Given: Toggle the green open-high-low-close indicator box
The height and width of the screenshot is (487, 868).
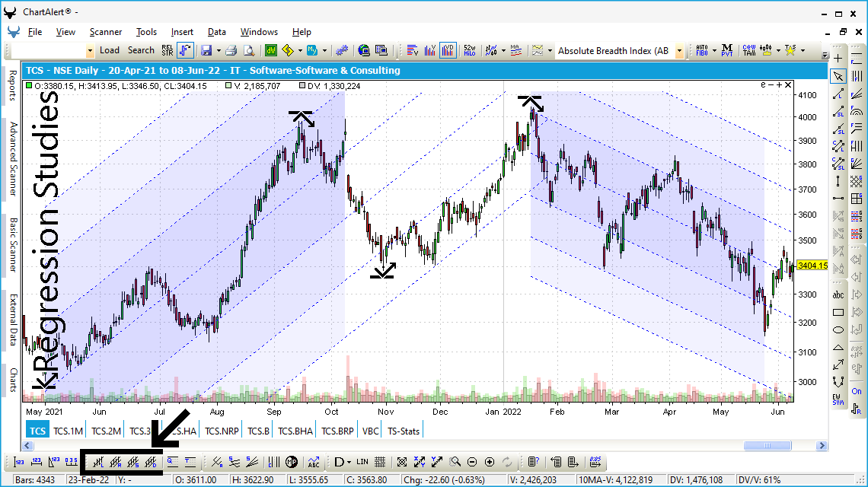Looking at the screenshot, I should pyautogui.click(x=29, y=86).
